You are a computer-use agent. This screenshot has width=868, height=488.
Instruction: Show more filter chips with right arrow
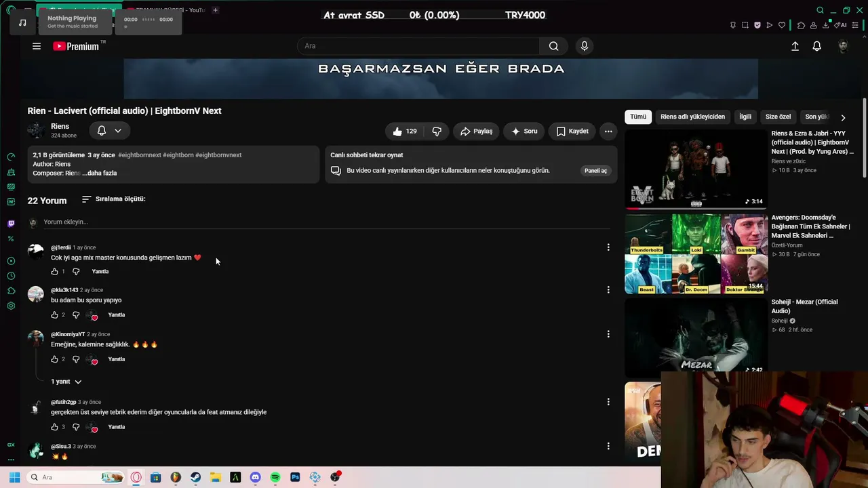pyautogui.click(x=843, y=117)
